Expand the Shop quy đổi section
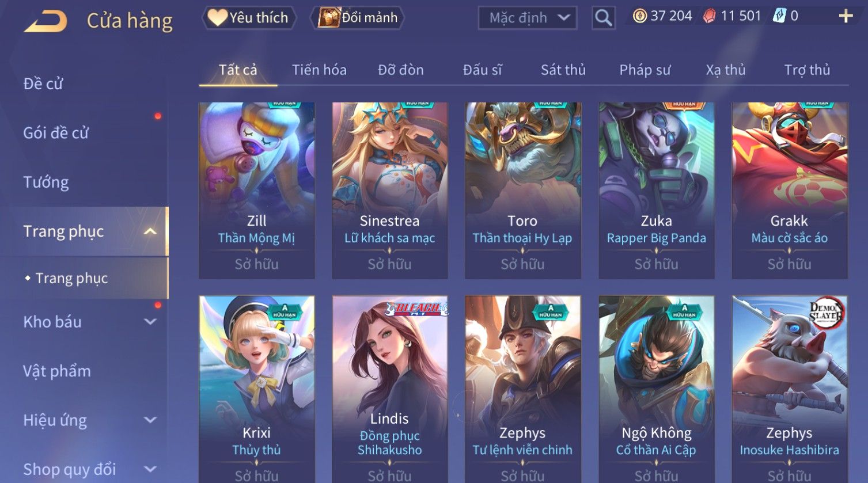Image resolution: width=868 pixels, height=483 pixels. pyautogui.click(x=150, y=469)
